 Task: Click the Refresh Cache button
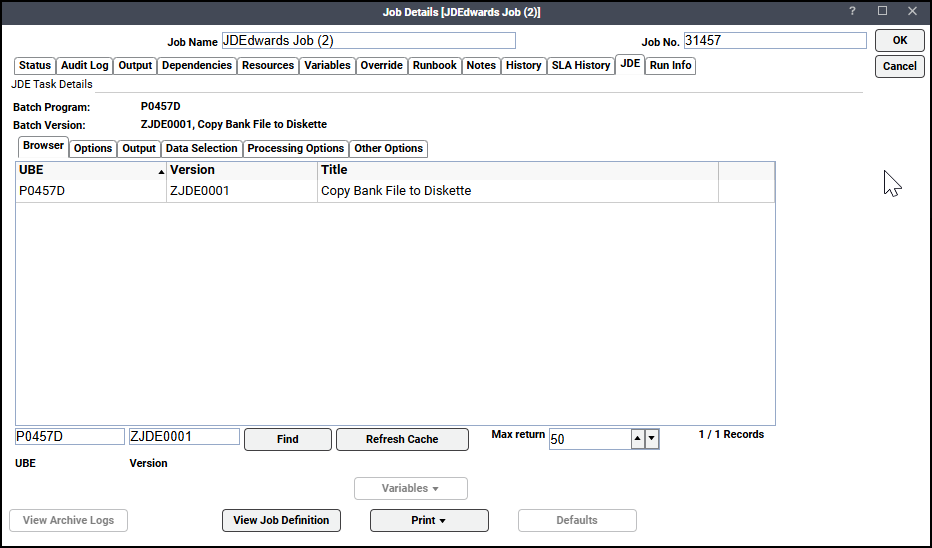(x=402, y=439)
